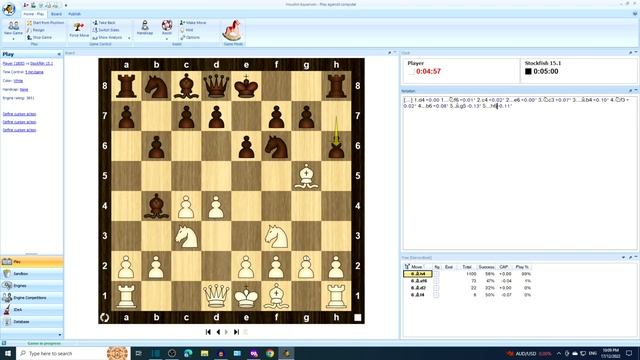Open the Windows Start button
This screenshot has width=640, height=360.
(8, 353)
